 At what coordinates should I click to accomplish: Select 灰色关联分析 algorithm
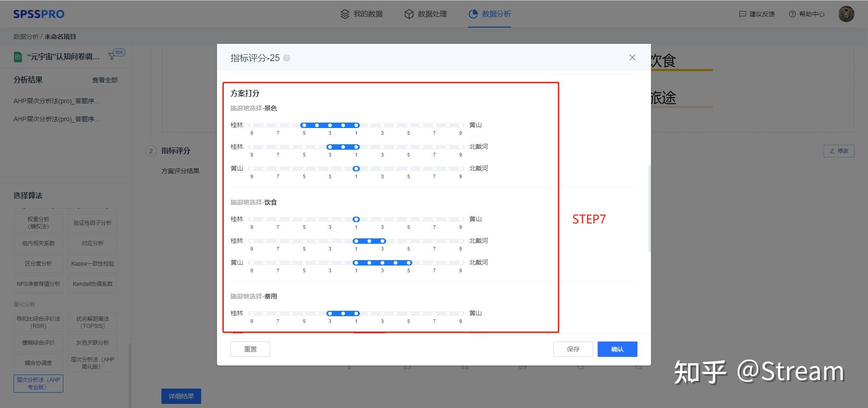[93, 342]
